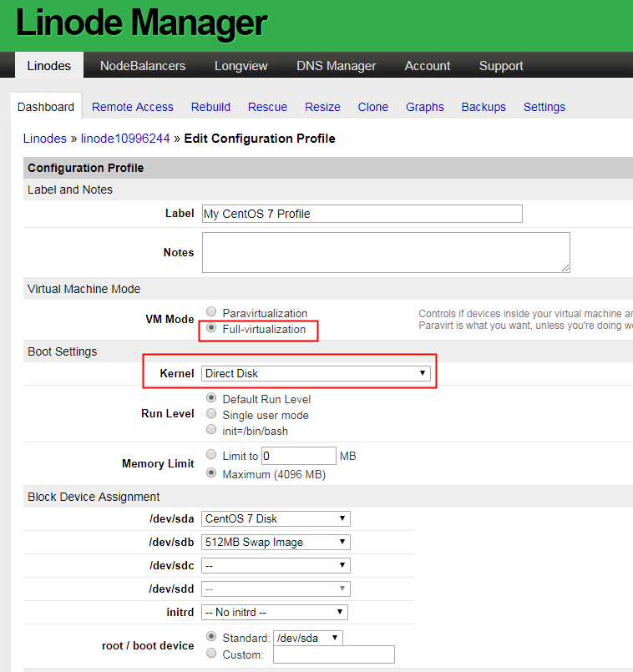Viewport: 633px width, 672px height.
Task: Open the initrd dropdown
Action: click(x=275, y=613)
